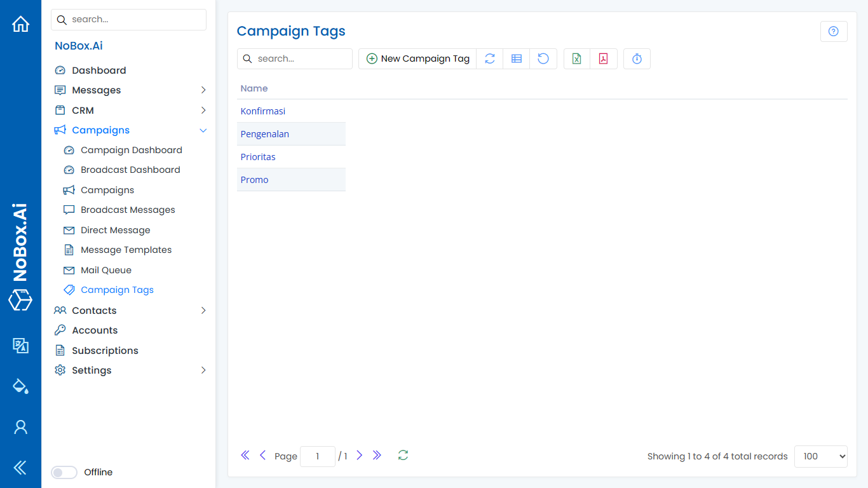Open the language translate icon
The image size is (868, 488).
pos(20,345)
